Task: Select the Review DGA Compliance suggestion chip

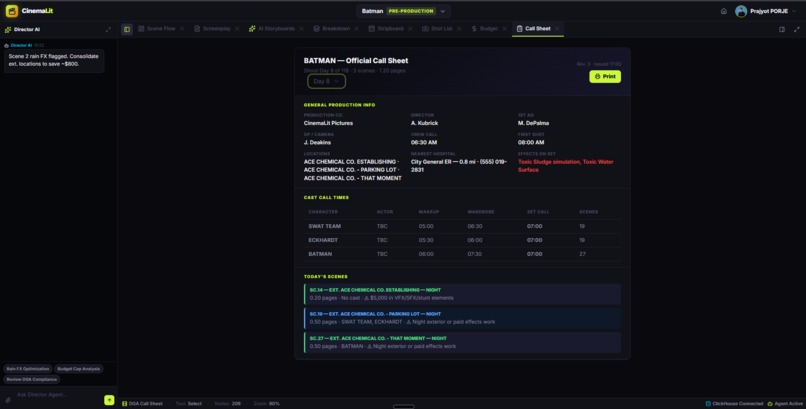Action: tap(32, 379)
